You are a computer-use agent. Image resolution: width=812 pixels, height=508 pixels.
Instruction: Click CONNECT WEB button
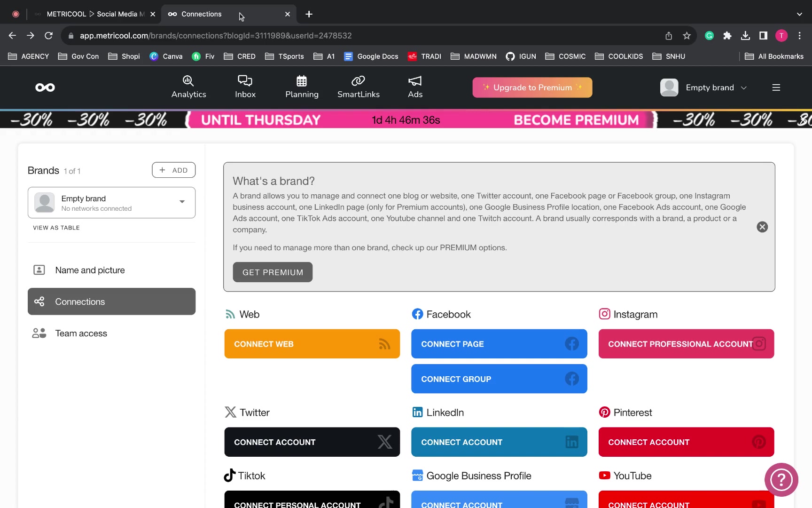[312, 344]
